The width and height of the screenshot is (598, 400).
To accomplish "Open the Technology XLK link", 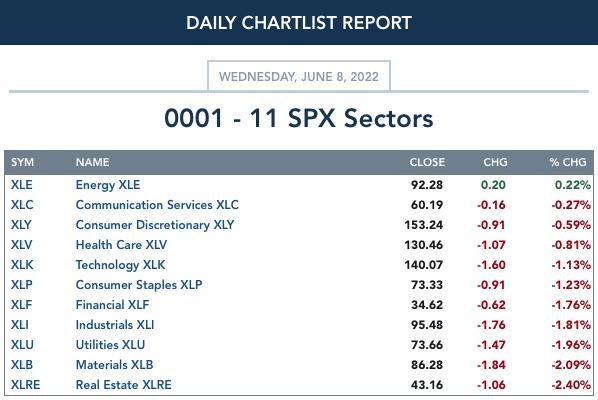I will pyautogui.click(x=121, y=265).
